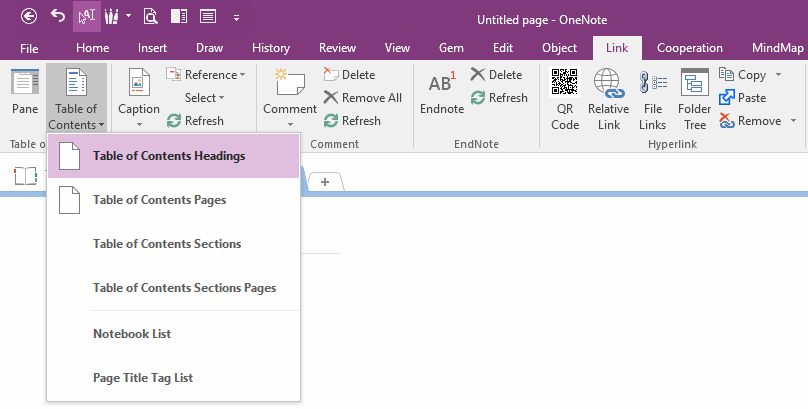This screenshot has height=409, width=808.
Task: Click the Full Page View icon
Action: pos(208,16)
